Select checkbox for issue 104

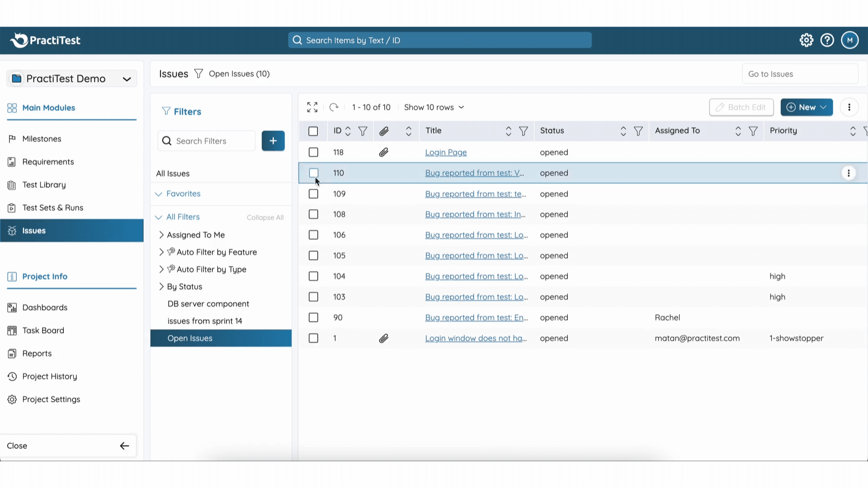[313, 276]
